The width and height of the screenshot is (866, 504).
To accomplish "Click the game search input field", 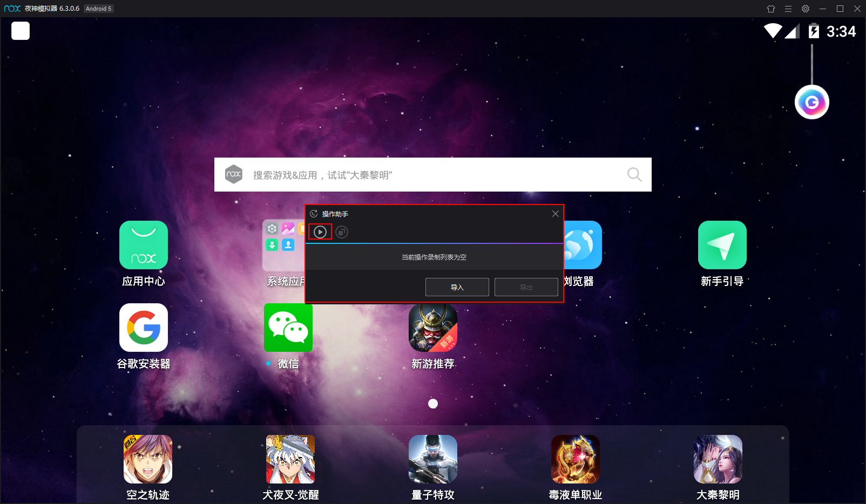I will point(432,174).
